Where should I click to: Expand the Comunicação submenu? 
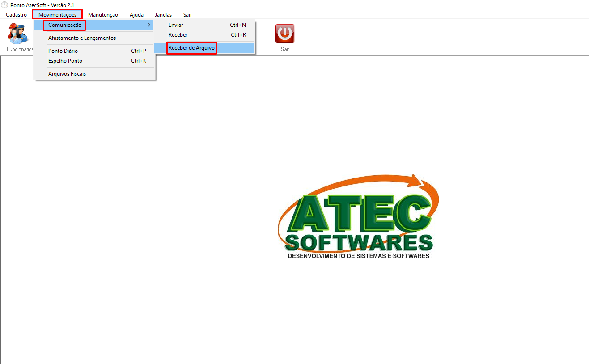94,25
